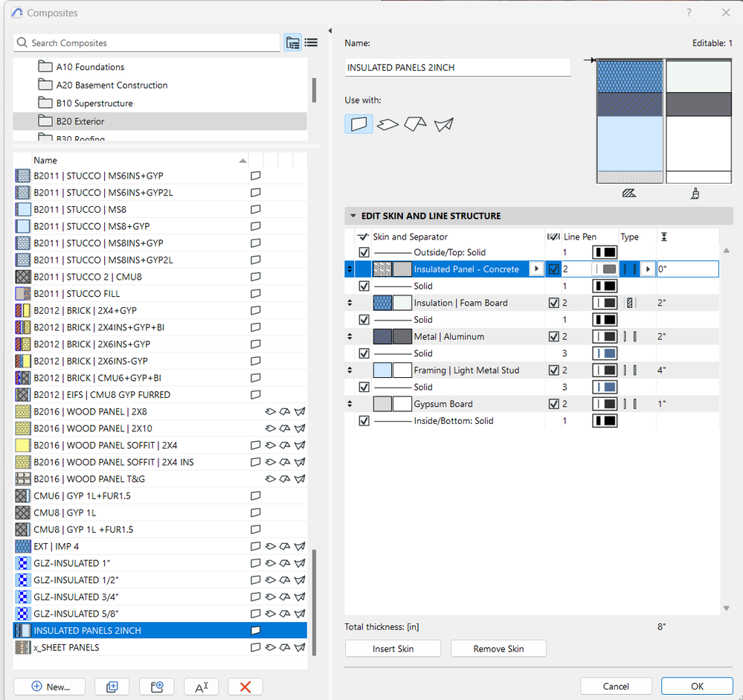Image resolution: width=743 pixels, height=700 pixels.
Task: Open building material dropdown for Insulated Panel - Concrete
Action: coord(536,269)
